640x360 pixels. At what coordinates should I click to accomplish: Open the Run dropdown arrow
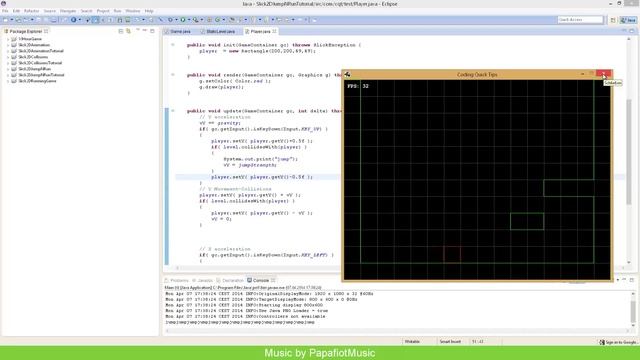[x=189, y=20]
